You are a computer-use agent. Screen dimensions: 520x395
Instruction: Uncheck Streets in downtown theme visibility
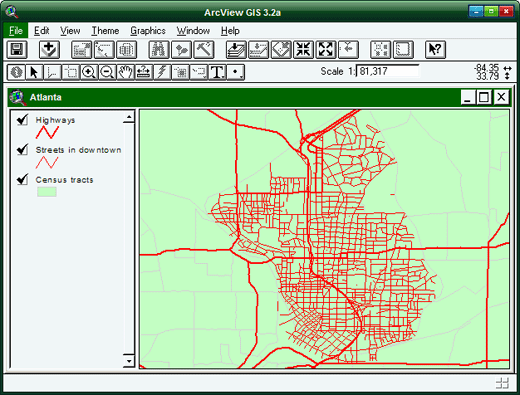pos(22,149)
